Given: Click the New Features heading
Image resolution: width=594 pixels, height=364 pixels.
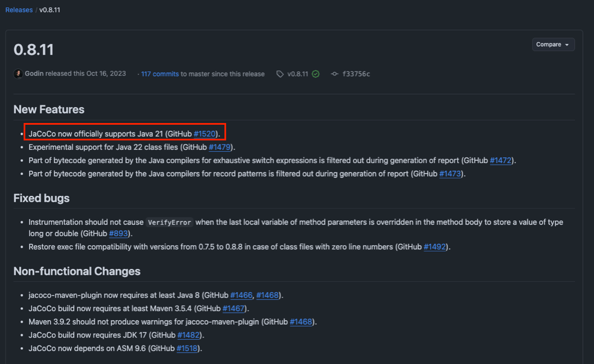Looking at the screenshot, I should click(x=49, y=110).
